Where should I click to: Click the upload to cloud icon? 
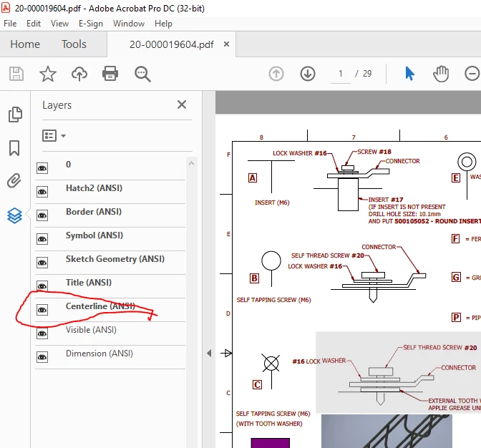pyautogui.click(x=79, y=74)
